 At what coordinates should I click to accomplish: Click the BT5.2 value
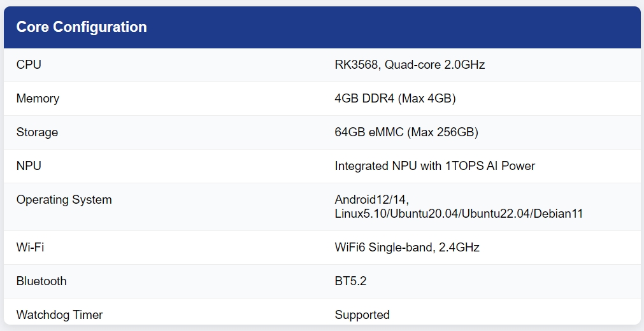(x=350, y=281)
